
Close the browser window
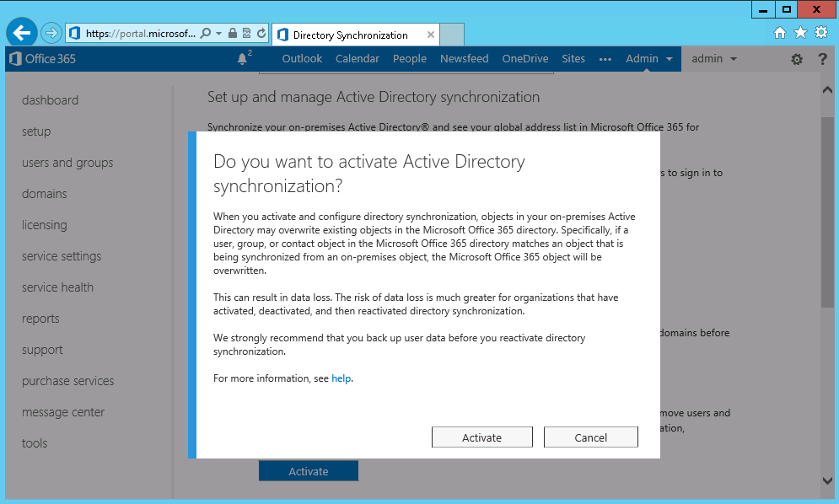pos(816,9)
